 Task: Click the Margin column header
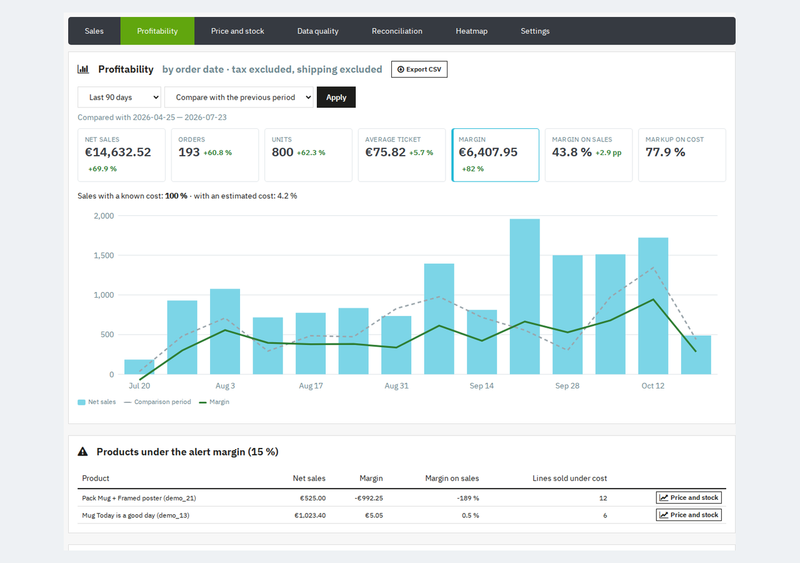pyautogui.click(x=371, y=478)
